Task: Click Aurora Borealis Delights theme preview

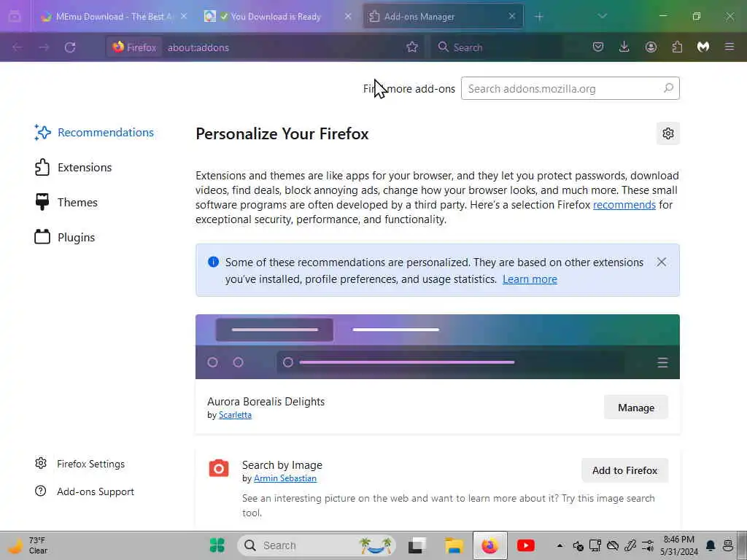Action: (438, 346)
